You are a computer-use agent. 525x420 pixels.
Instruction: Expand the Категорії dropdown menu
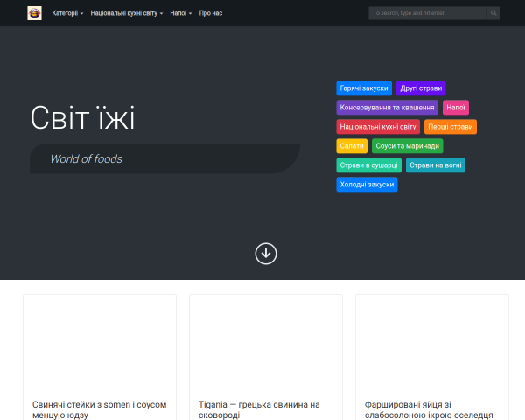67,13
